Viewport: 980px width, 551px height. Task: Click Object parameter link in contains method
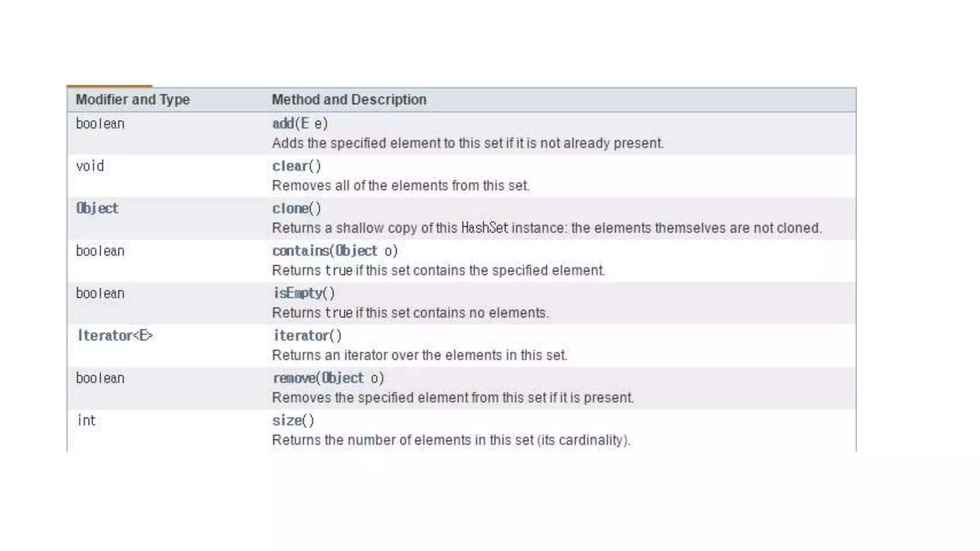click(356, 251)
